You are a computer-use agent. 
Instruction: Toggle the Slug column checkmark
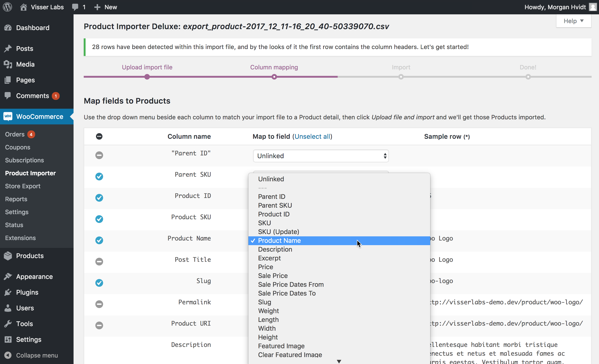pos(99,283)
